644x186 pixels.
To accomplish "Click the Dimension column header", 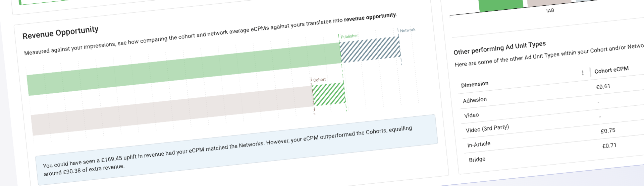I will [475, 84].
